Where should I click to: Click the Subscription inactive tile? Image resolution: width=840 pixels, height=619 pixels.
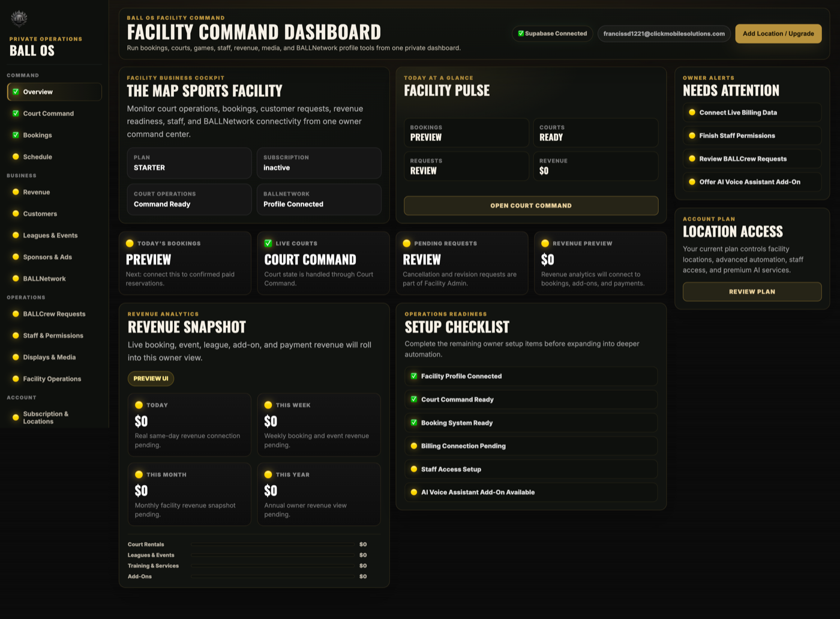[x=319, y=163]
